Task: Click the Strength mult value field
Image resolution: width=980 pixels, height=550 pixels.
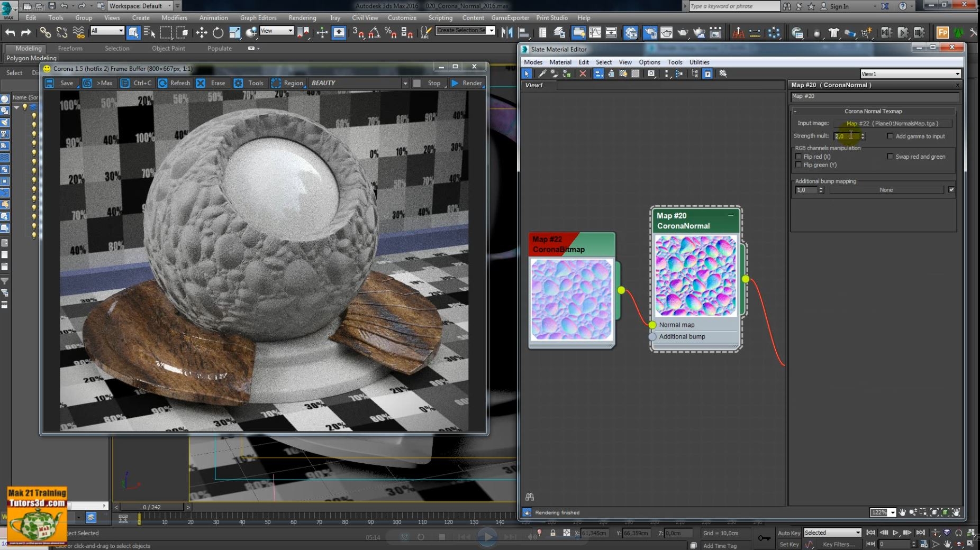Action: (x=846, y=136)
